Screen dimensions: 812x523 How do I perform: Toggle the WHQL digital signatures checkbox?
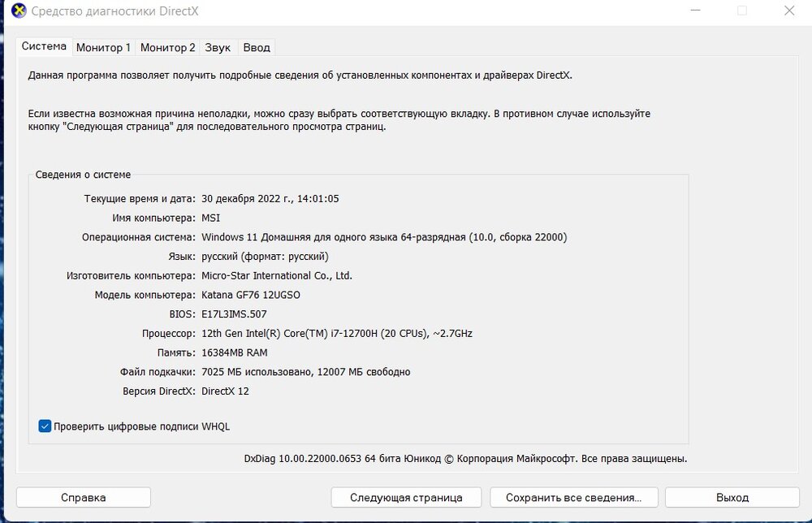[x=45, y=426]
